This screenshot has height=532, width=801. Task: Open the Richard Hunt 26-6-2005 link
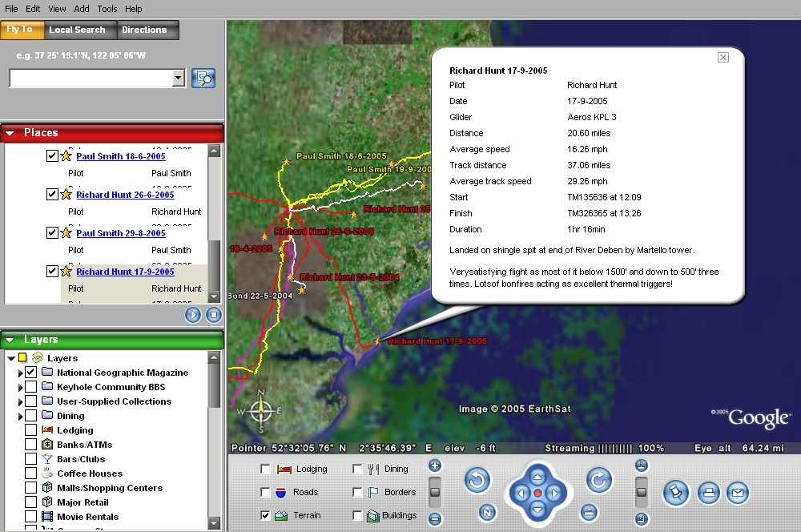[125, 195]
